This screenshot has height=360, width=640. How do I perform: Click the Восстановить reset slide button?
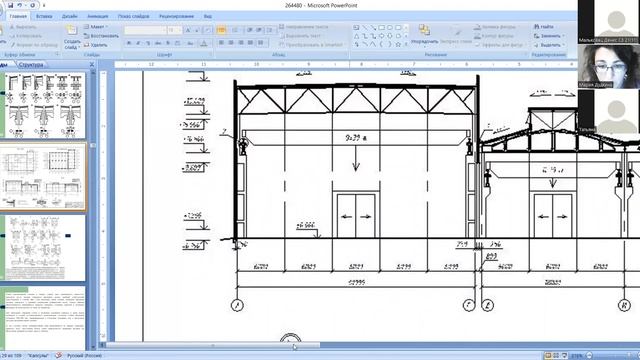click(x=101, y=36)
